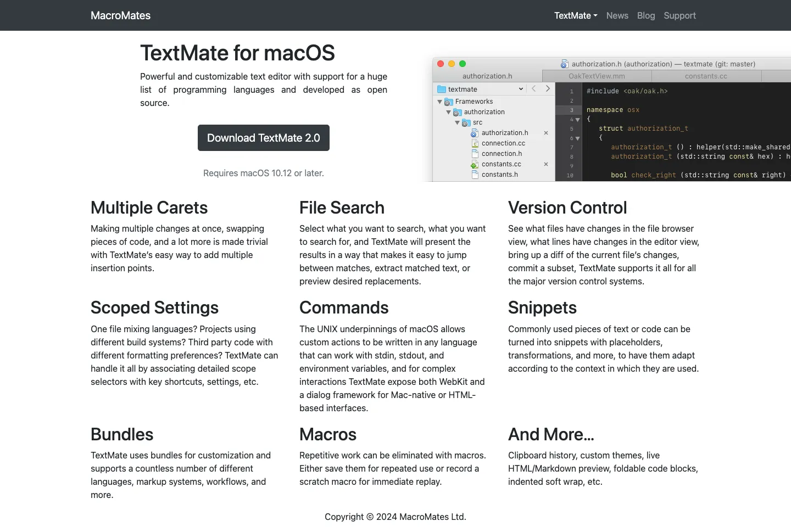This screenshot has width=791, height=532.
Task: Click the green zoom dot in screenshot
Action: click(x=463, y=64)
